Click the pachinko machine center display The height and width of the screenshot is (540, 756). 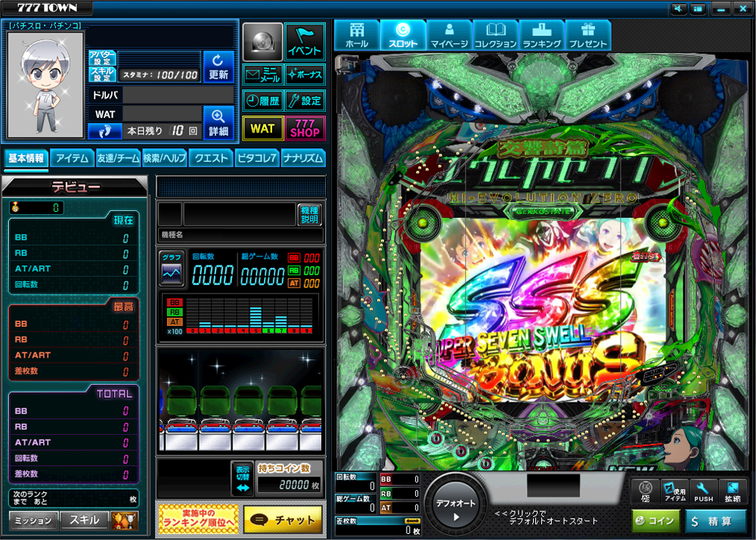click(544, 309)
